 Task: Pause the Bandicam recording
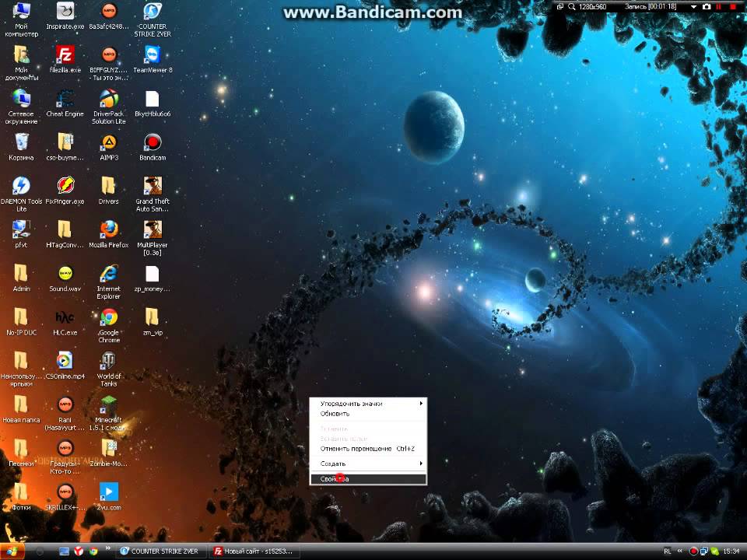tap(719, 7)
